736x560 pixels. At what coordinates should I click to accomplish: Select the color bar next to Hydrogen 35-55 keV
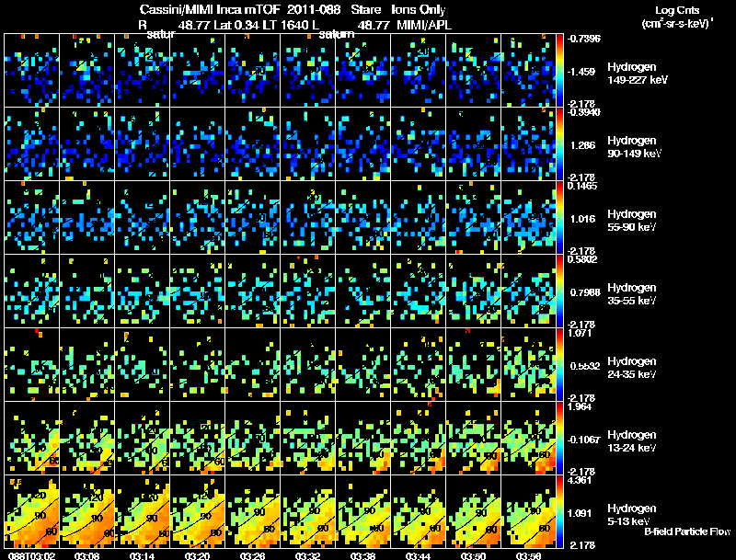click(x=559, y=291)
